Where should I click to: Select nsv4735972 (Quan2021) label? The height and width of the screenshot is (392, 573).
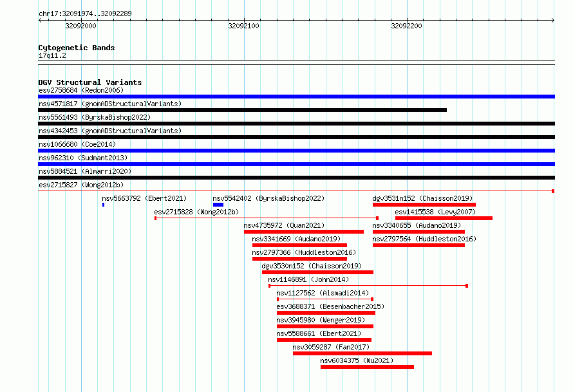[285, 225]
